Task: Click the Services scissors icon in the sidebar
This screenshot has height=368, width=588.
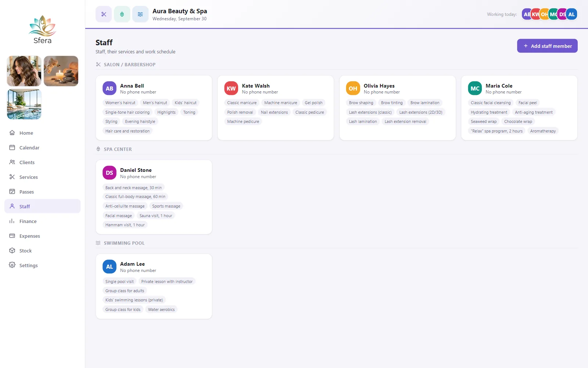Action: click(x=12, y=177)
